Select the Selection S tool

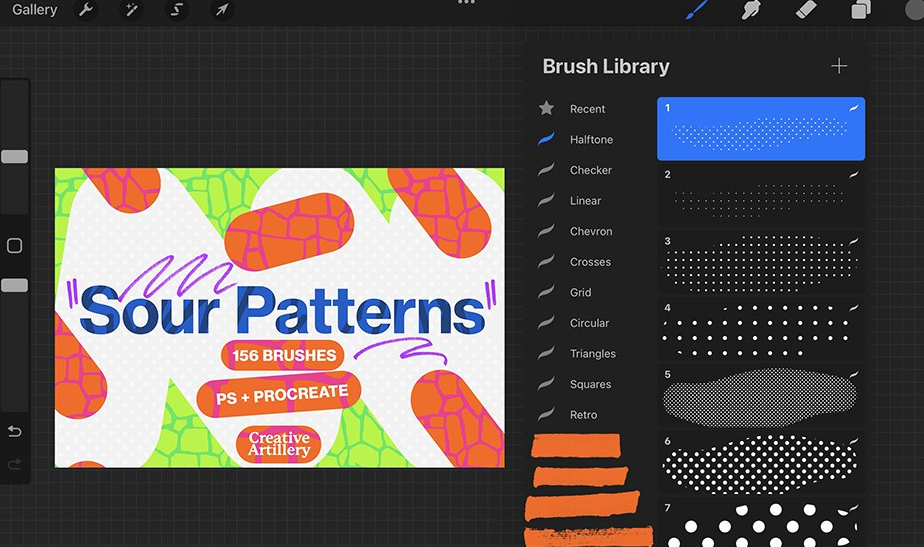click(x=176, y=10)
